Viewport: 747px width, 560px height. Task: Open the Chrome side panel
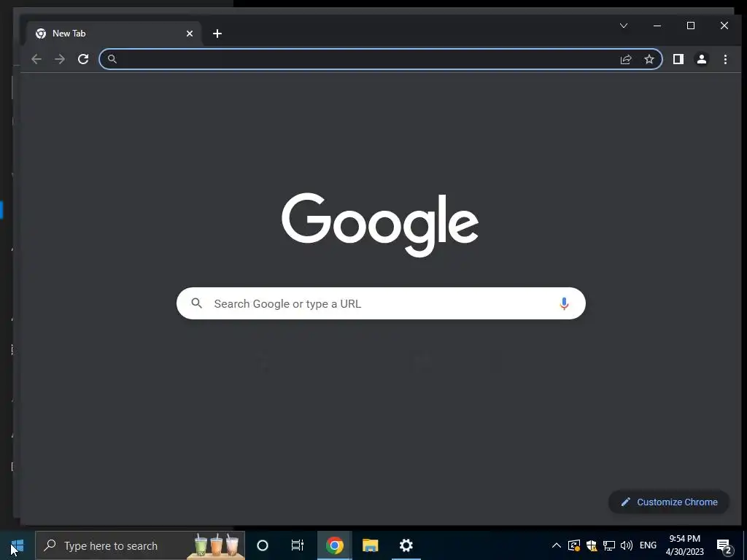(678, 59)
